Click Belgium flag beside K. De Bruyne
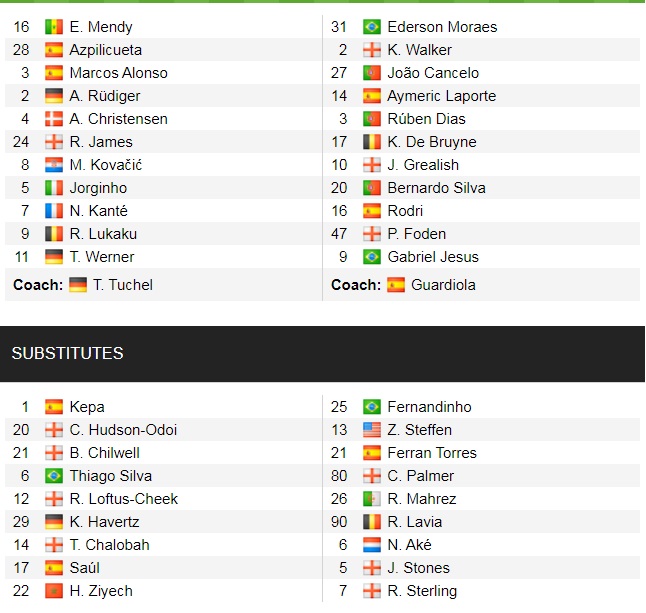Viewport: 646px width, 613px height. (372, 142)
